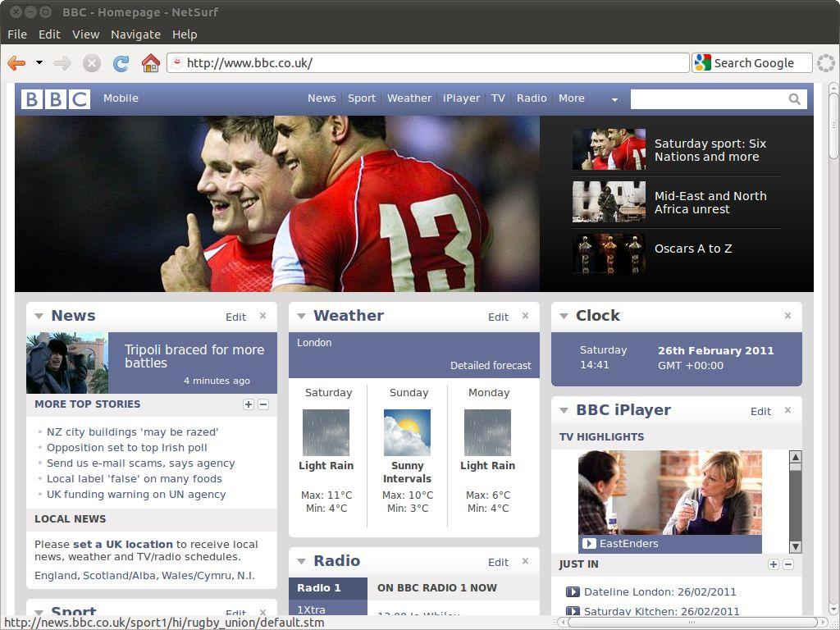Open the iPlayer link in BBC navigation

pyautogui.click(x=461, y=98)
